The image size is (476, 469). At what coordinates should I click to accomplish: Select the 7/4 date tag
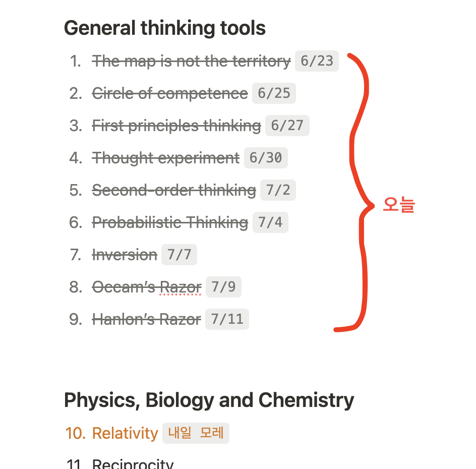point(270,223)
